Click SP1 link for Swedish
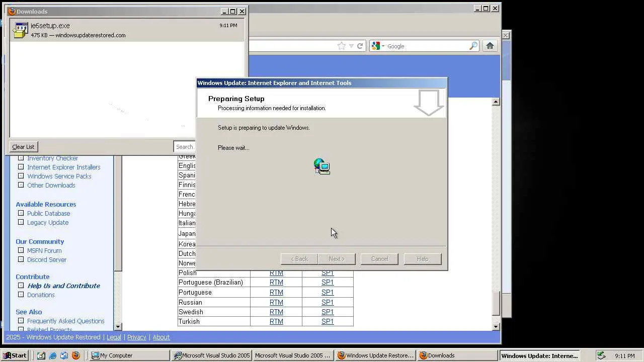Screen dimensions: 644x362 (x=328, y=312)
